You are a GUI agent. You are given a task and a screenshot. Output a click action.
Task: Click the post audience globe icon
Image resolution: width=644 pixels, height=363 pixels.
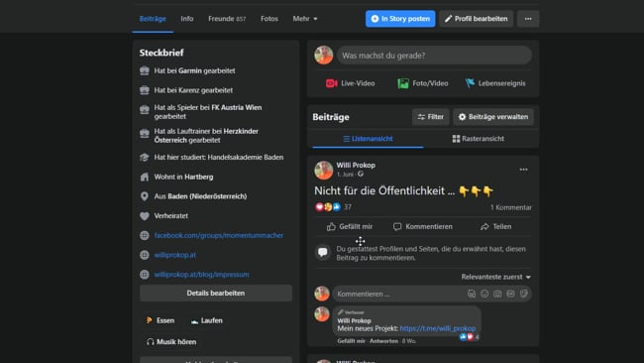361,175
